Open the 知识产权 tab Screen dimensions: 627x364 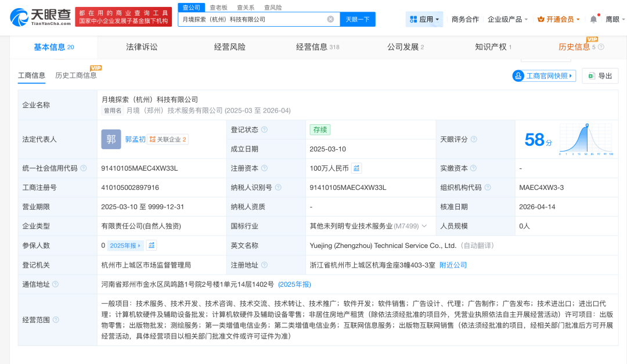[x=493, y=47]
